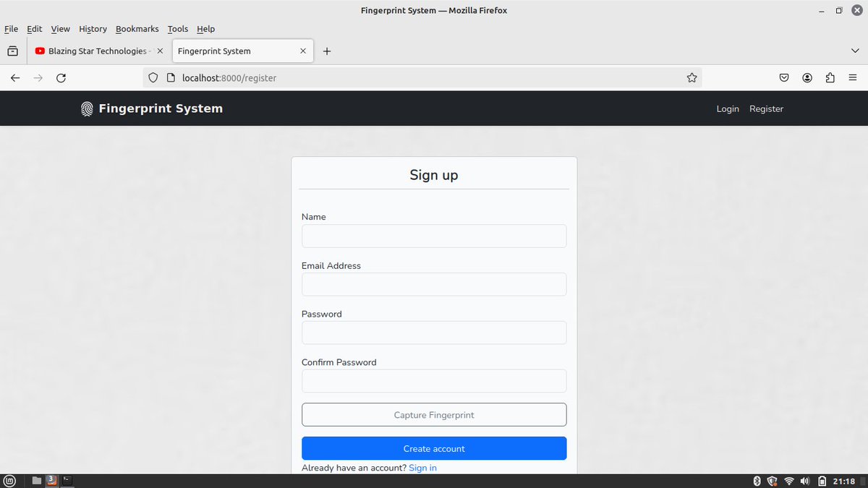Click the shield tracking protection icon
Screen dimensions: 868x488
[x=153, y=78]
